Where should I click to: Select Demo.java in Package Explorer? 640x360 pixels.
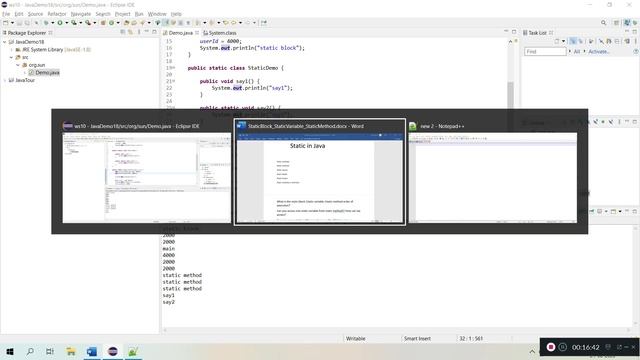click(44, 73)
